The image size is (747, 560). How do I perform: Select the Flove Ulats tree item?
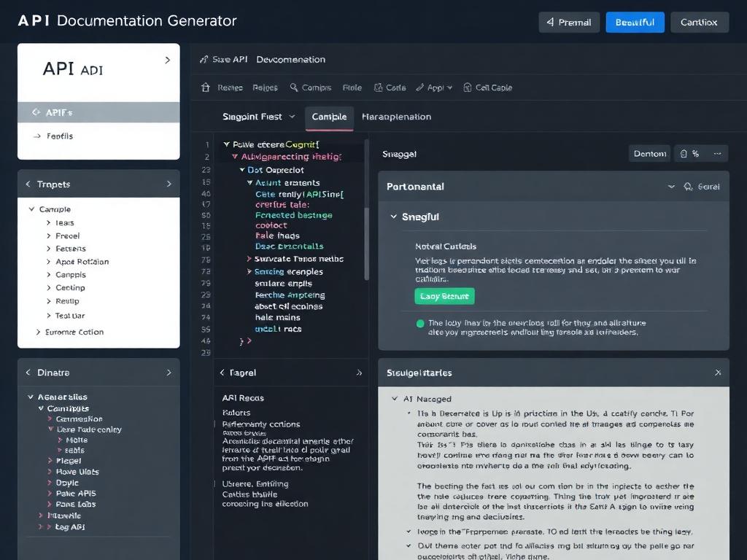[x=77, y=472]
